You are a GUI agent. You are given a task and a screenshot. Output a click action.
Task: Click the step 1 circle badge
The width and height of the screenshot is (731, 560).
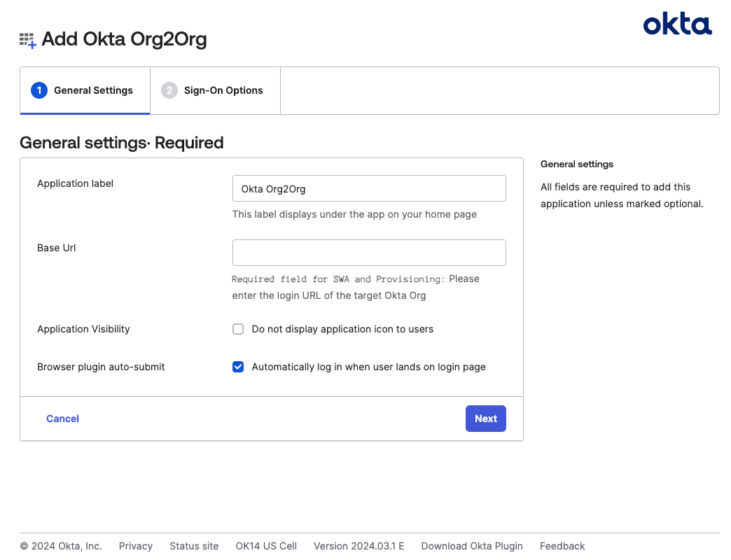point(39,90)
